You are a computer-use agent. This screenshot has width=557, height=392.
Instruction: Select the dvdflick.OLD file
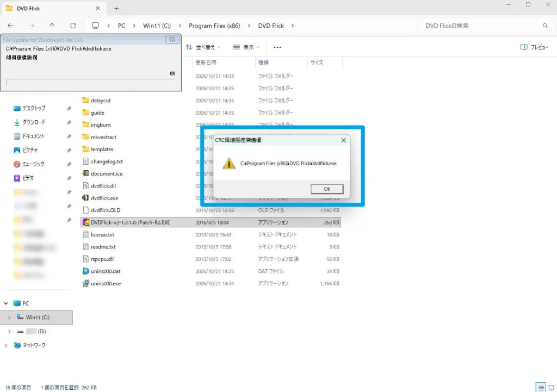point(106,210)
